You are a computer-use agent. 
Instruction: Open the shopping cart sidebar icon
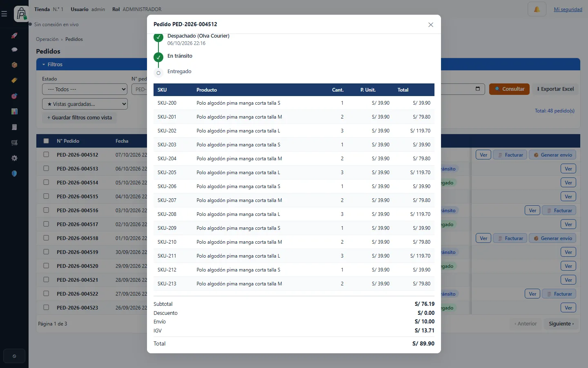click(x=14, y=143)
